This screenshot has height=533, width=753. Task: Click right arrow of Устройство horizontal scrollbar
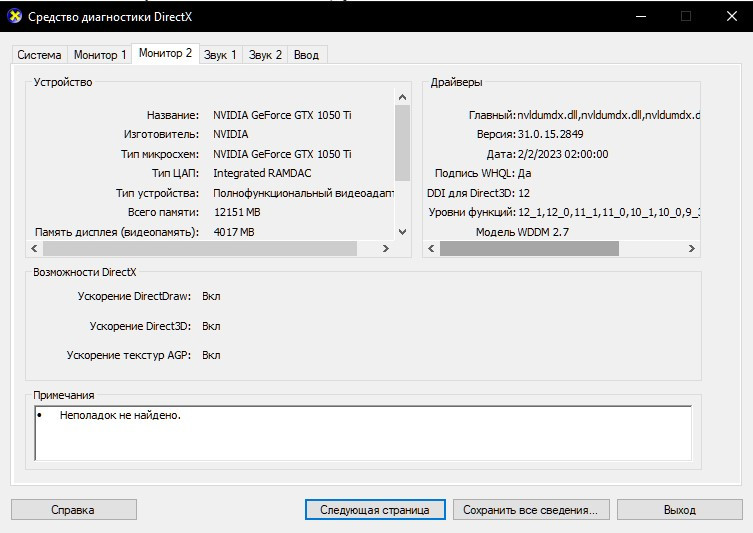coord(387,249)
